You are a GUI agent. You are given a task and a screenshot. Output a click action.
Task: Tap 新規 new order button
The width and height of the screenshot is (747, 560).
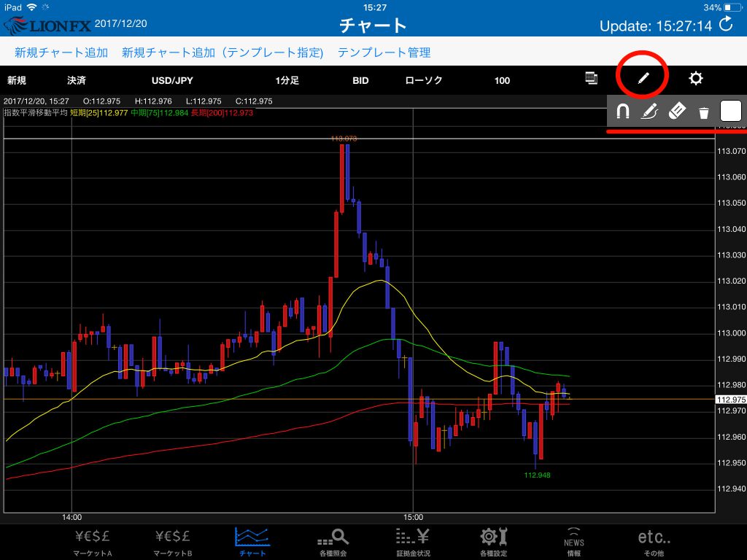(18, 80)
